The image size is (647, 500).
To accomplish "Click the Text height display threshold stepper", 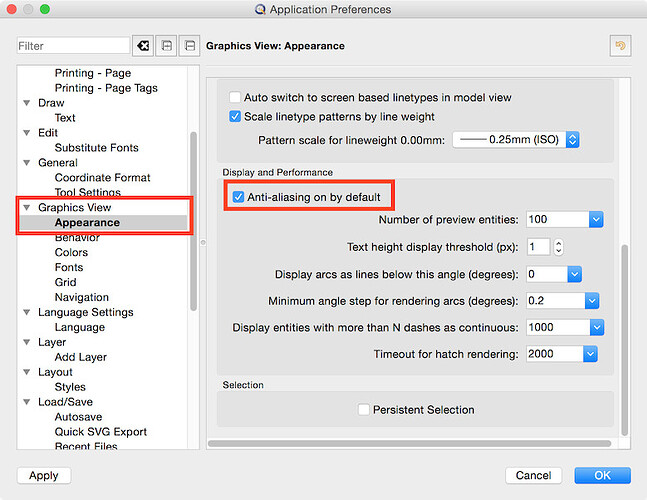I will pyautogui.click(x=558, y=246).
